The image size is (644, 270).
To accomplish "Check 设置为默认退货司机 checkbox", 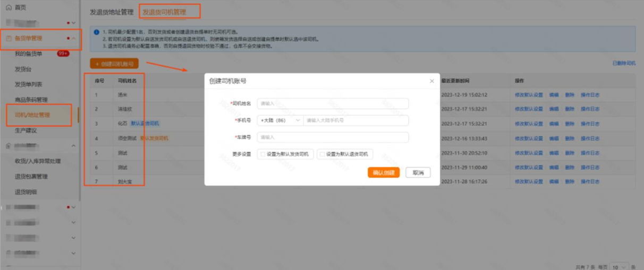I will [322, 154].
